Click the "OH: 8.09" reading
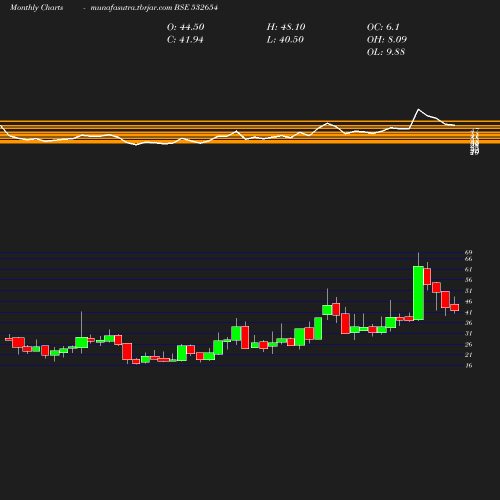 tap(387, 40)
